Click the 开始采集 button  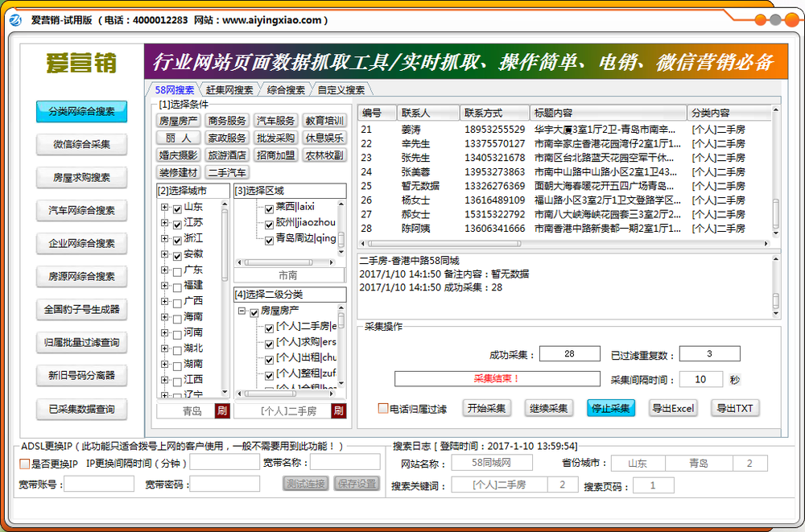point(486,408)
